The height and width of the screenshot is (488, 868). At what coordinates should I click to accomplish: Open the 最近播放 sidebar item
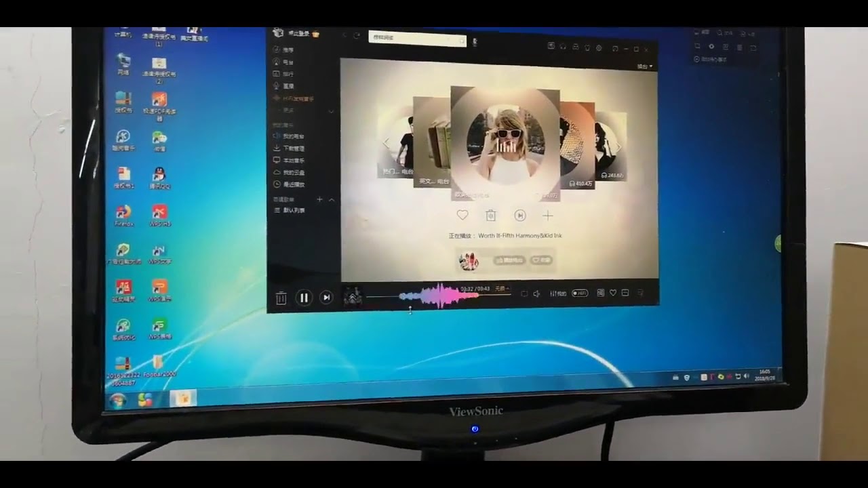pyautogui.click(x=288, y=184)
